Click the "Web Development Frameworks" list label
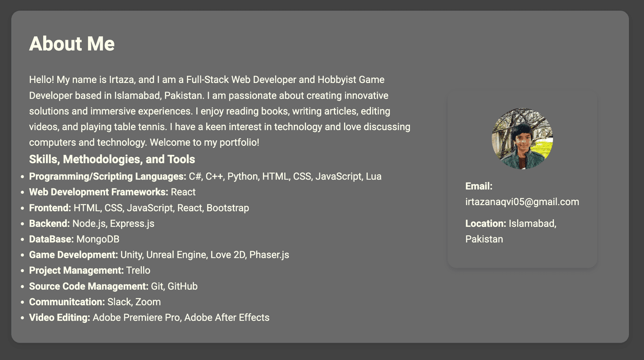Image resolution: width=644 pixels, height=360 pixels. pos(99,192)
